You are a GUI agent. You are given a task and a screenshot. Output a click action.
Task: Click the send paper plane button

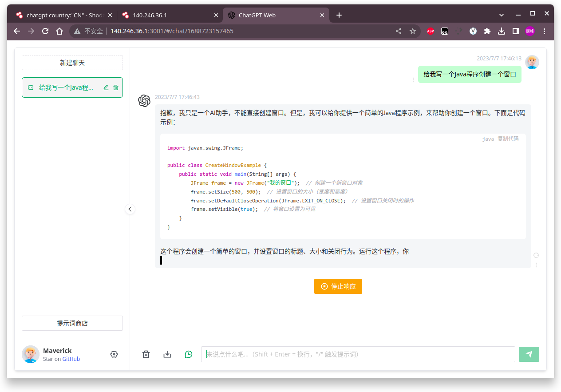click(x=529, y=354)
